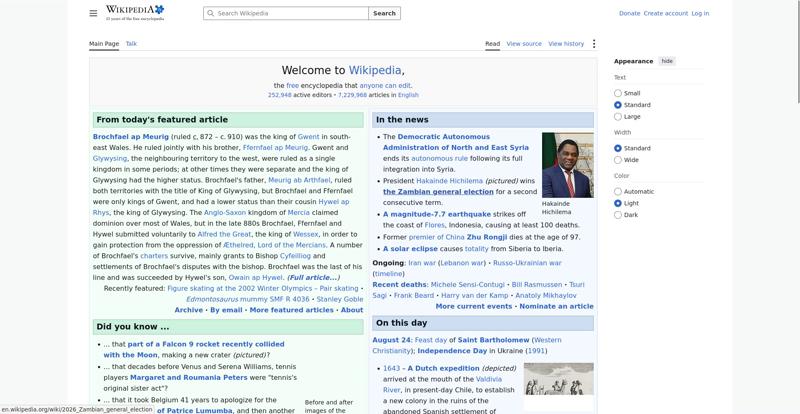Open the Archive link for featured articles

(x=189, y=310)
